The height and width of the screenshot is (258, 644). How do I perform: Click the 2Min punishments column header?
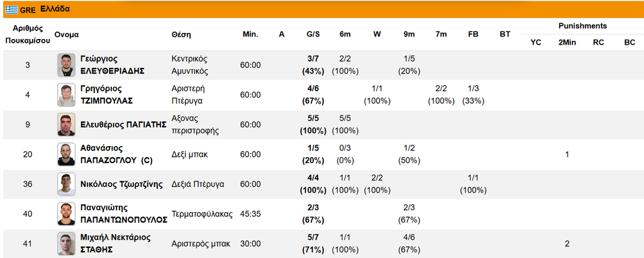point(567,42)
